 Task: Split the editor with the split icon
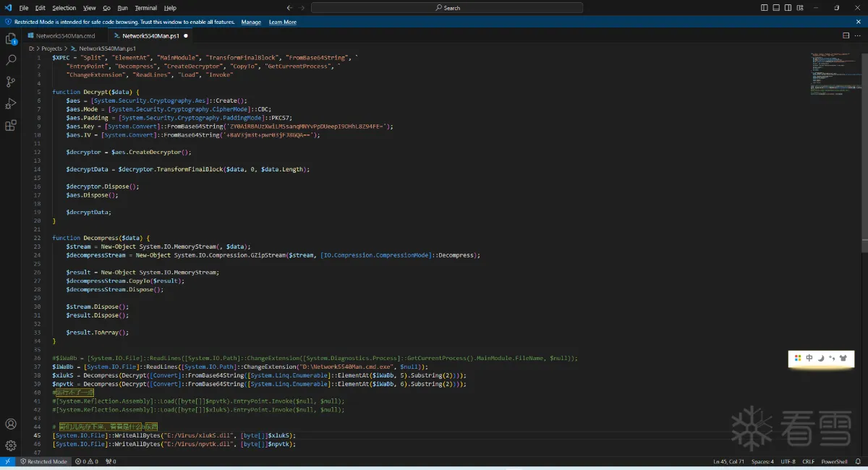tap(846, 35)
